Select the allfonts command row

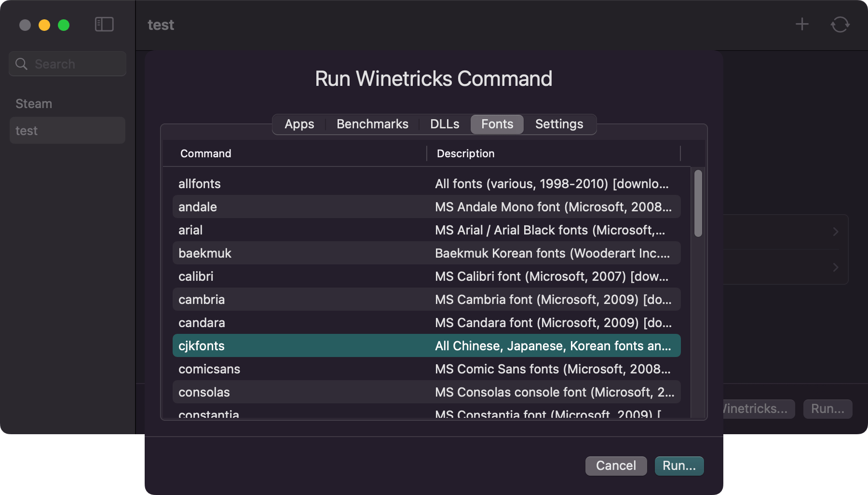[x=427, y=184]
